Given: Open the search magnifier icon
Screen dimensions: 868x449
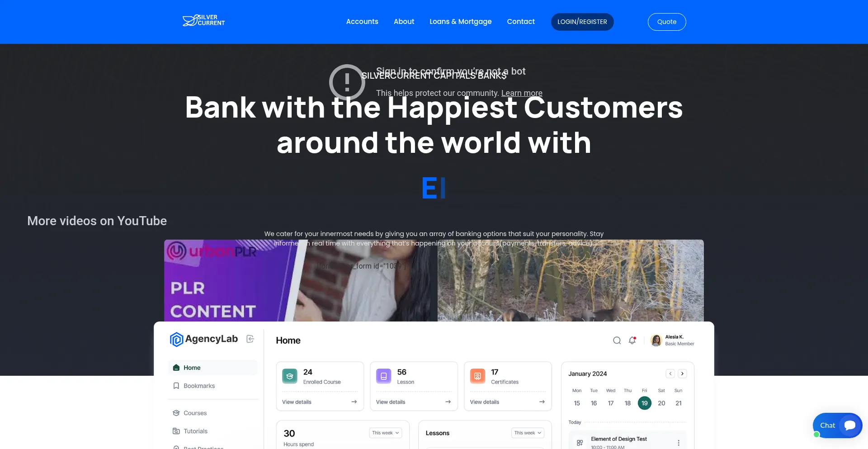Looking at the screenshot, I should pyautogui.click(x=617, y=340).
